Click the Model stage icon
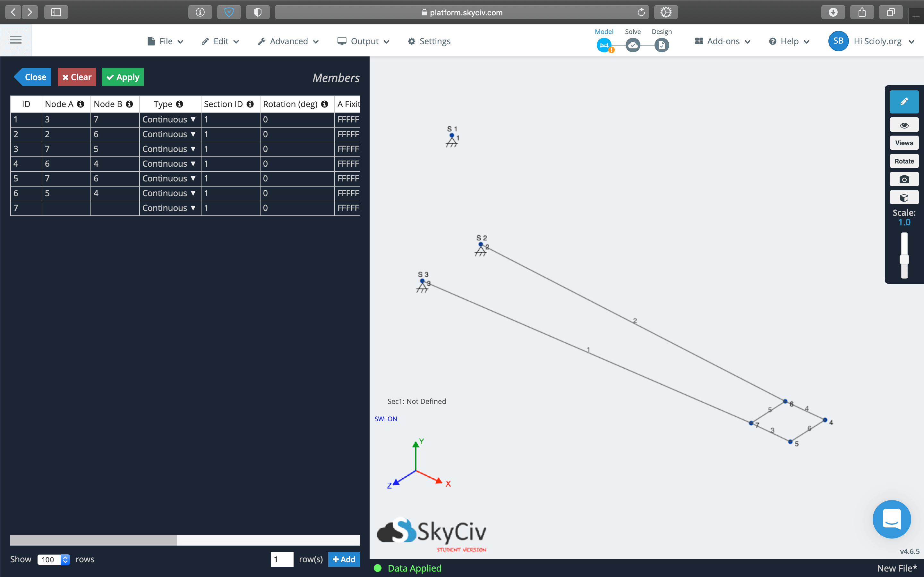This screenshot has height=577, width=924. (604, 45)
